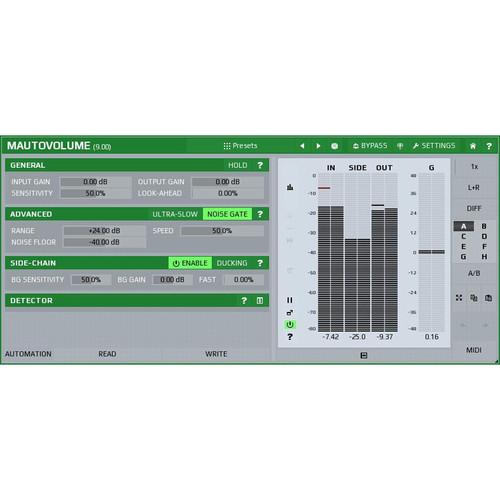Open the L+R channel mode selector

click(474, 188)
